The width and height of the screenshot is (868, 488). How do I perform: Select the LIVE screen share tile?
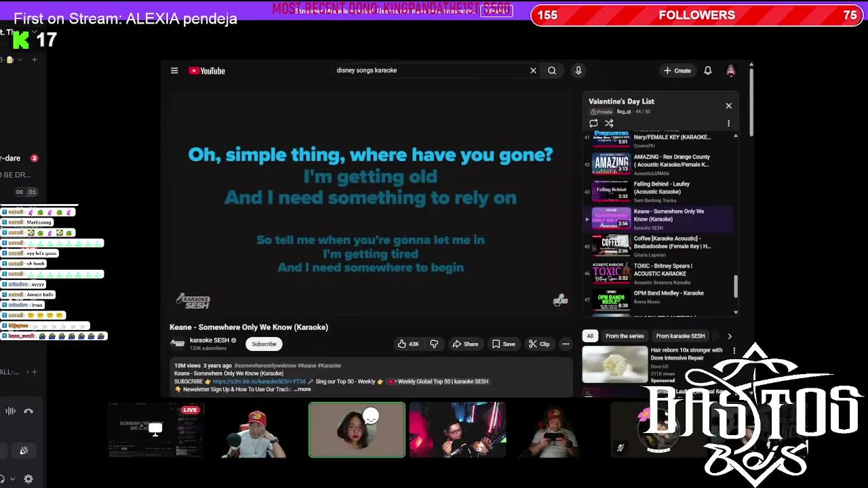[155, 430]
